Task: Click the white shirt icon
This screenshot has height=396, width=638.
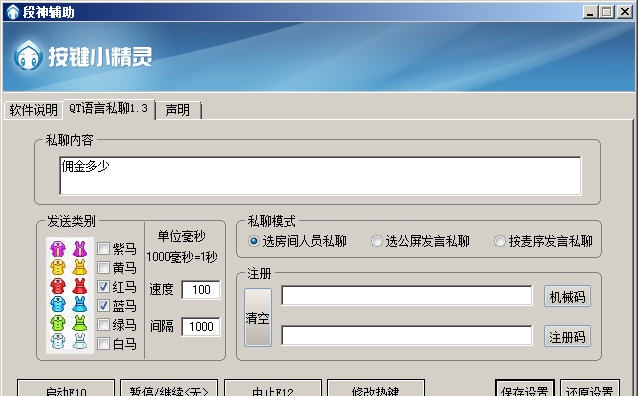Action: pyautogui.click(x=58, y=341)
